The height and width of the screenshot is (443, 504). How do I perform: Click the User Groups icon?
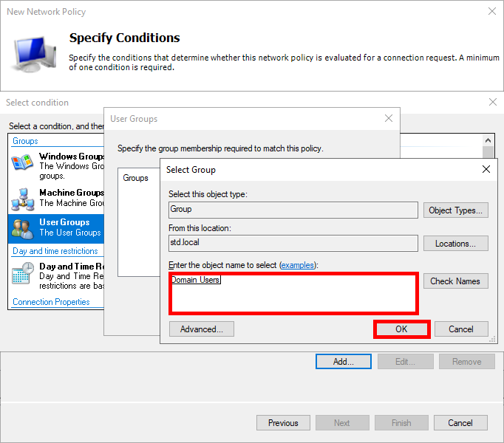pos(22,228)
